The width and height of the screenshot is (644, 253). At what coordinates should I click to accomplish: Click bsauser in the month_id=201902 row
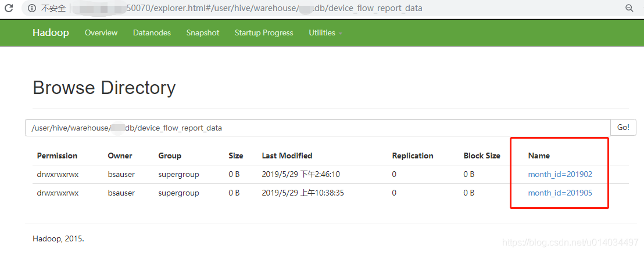coord(121,174)
